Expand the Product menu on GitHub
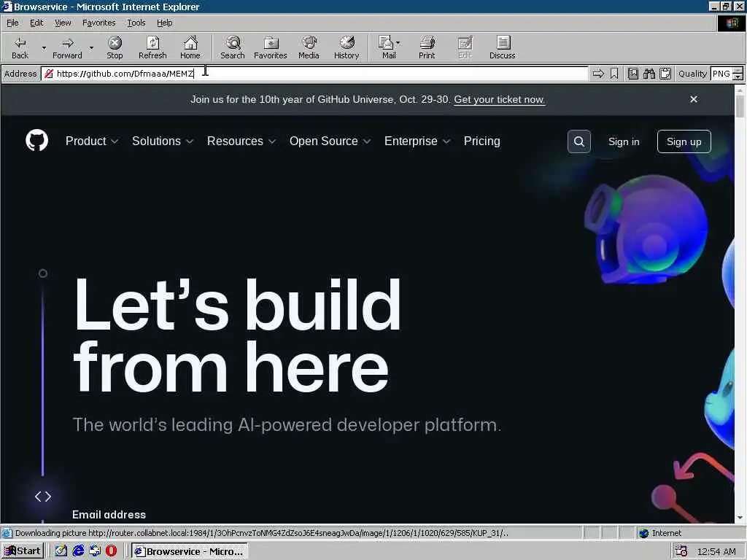 [91, 141]
